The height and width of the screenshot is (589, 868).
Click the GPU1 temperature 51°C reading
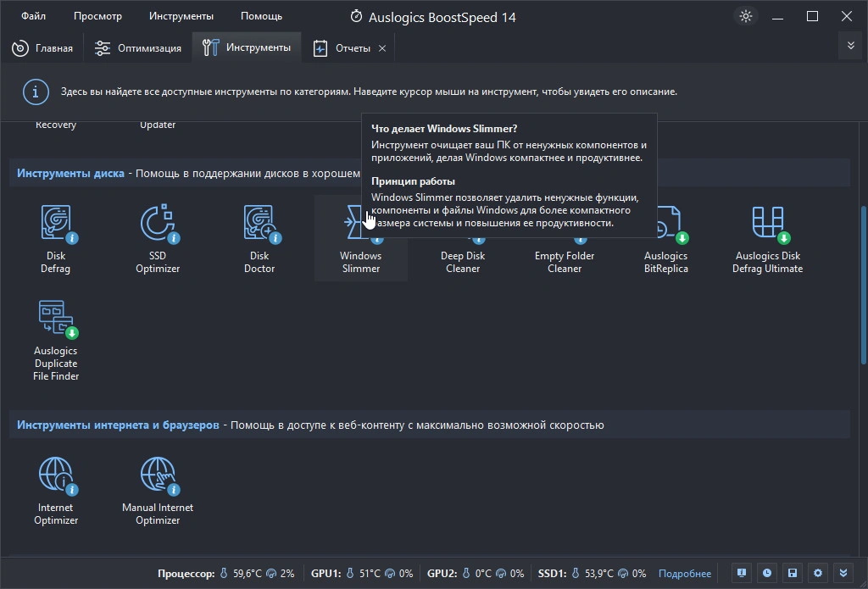370,574
